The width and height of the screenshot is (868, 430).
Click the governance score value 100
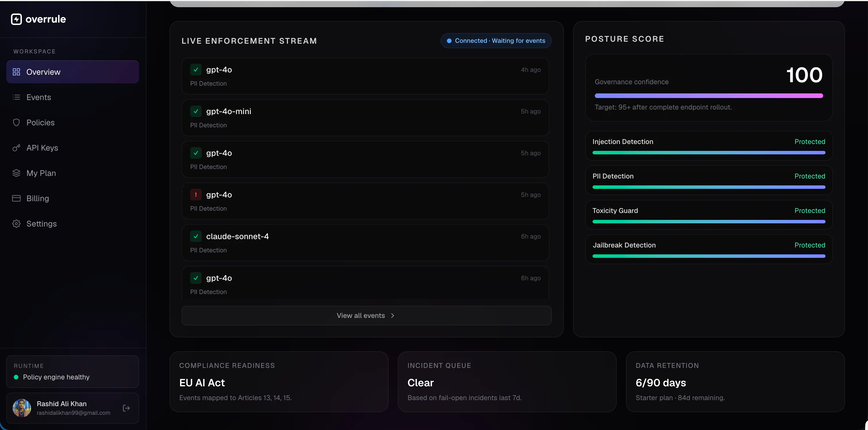(x=804, y=75)
